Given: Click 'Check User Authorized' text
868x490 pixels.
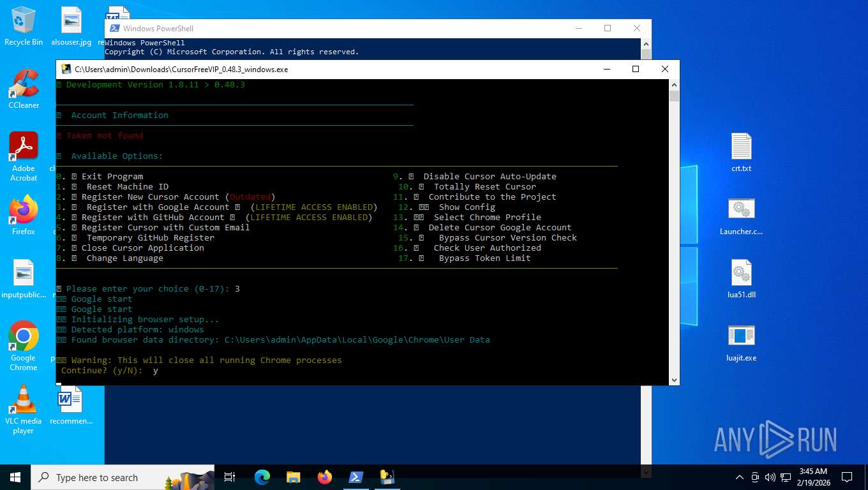Looking at the screenshot, I should point(488,248).
